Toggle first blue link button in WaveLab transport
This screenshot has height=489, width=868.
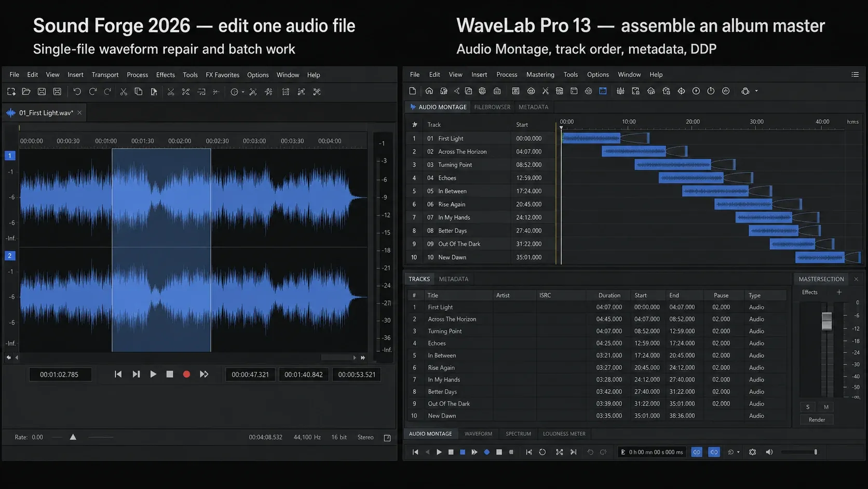point(697,452)
